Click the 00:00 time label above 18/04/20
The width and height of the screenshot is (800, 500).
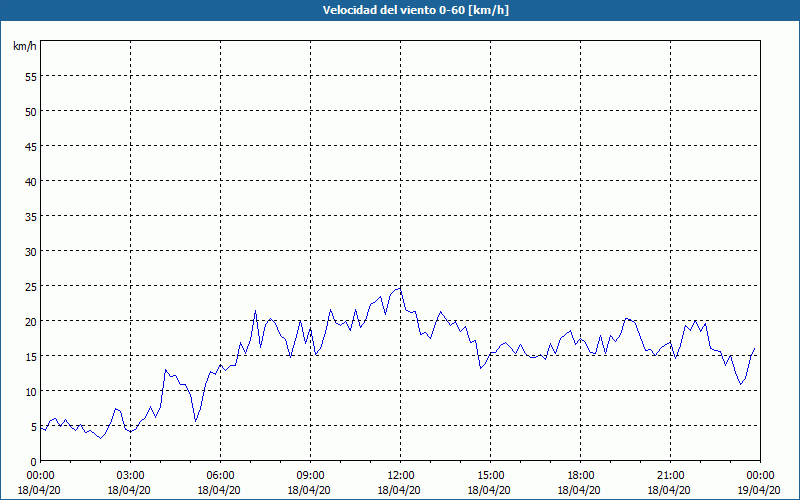pyautogui.click(x=40, y=476)
